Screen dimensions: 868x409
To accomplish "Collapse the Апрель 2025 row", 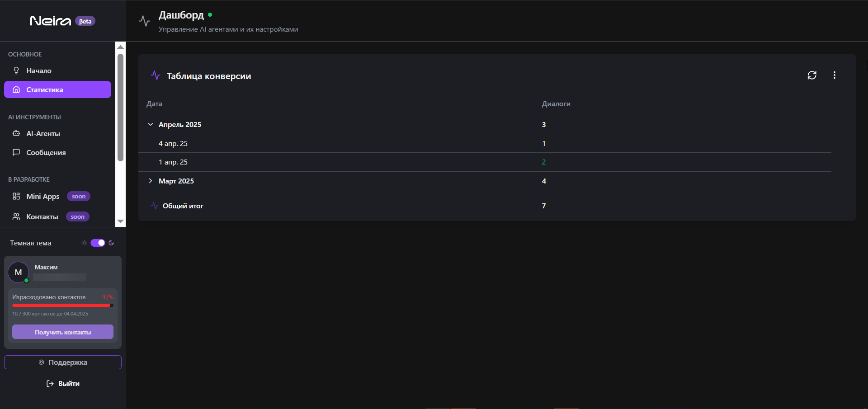I will point(151,124).
